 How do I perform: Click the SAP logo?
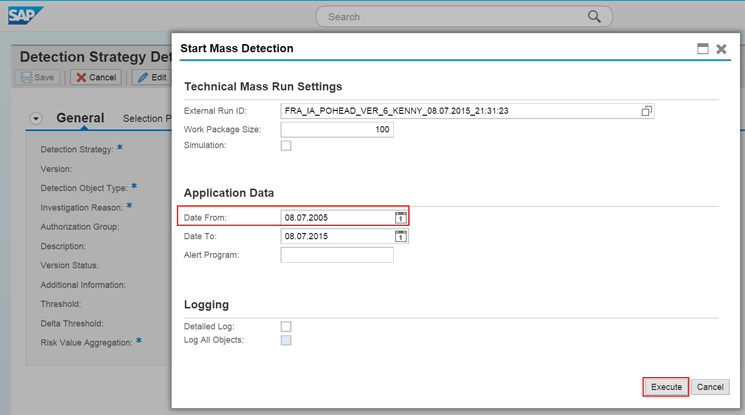25,16
